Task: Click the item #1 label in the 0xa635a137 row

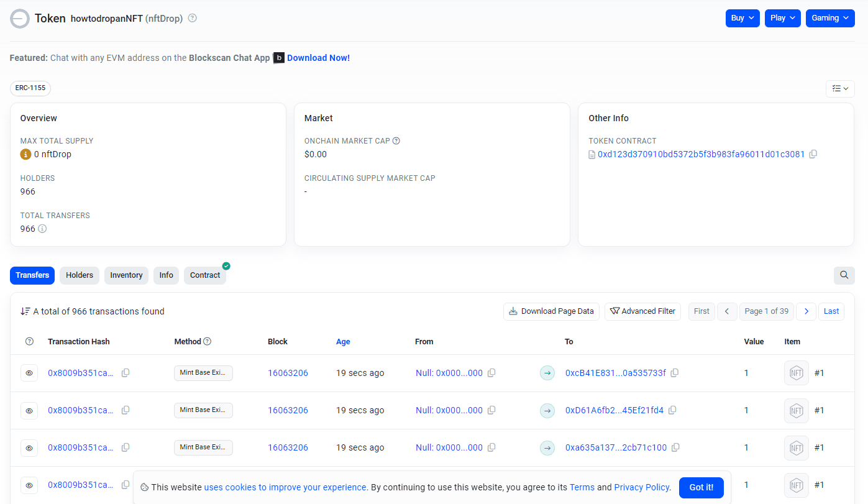Action: pos(819,447)
